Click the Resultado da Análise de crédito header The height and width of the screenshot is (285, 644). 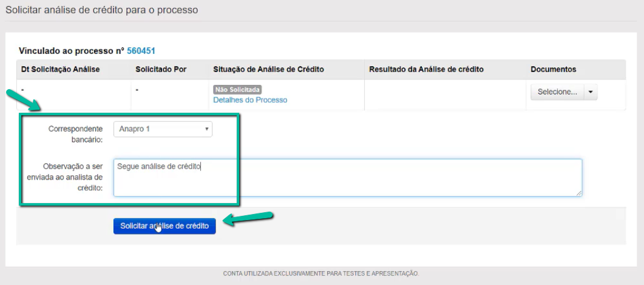tap(426, 70)
